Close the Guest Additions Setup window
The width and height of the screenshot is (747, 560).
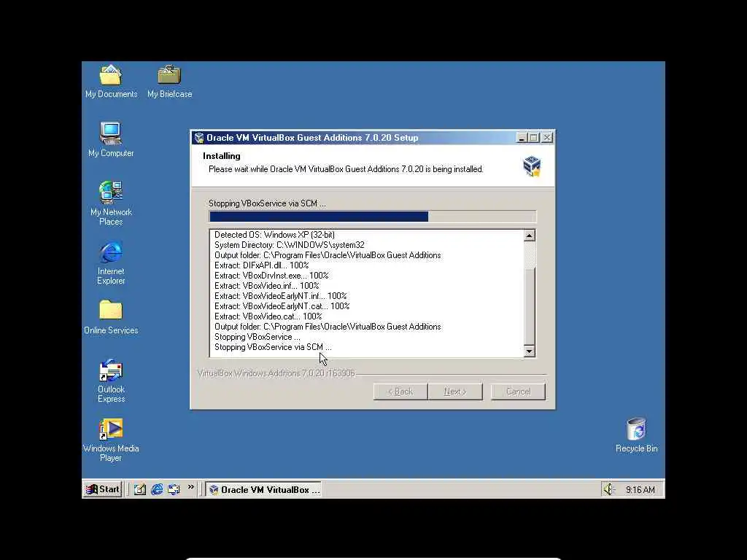(x=547, y=138)
